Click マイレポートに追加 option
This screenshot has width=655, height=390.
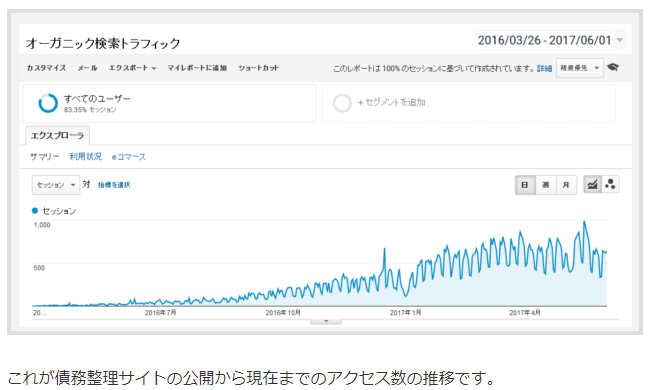click(x=197, y=68)
